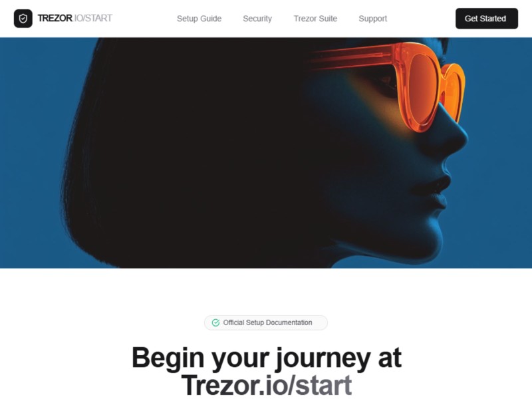This screenshot has width=532, height=399.
Task: Click the hero banner image
Action: 266,153
